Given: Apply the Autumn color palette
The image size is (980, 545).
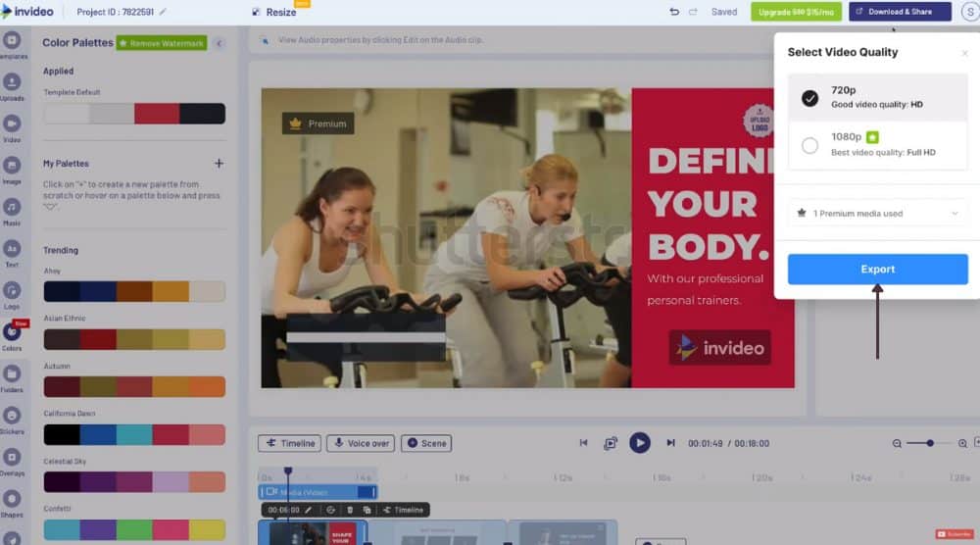Looking at the screenshot, I should (134, 387).
